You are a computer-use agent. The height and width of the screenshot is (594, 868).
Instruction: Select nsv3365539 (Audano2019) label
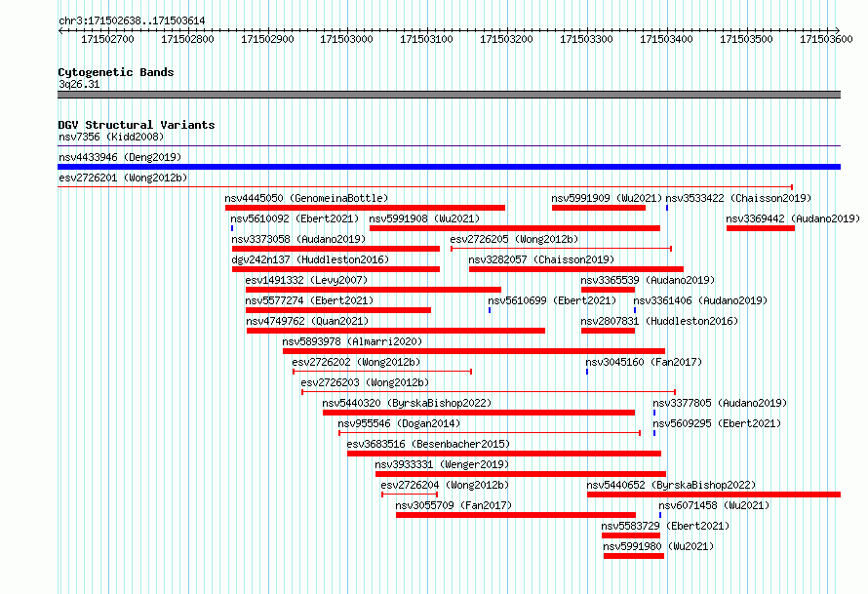click(648, 280)
